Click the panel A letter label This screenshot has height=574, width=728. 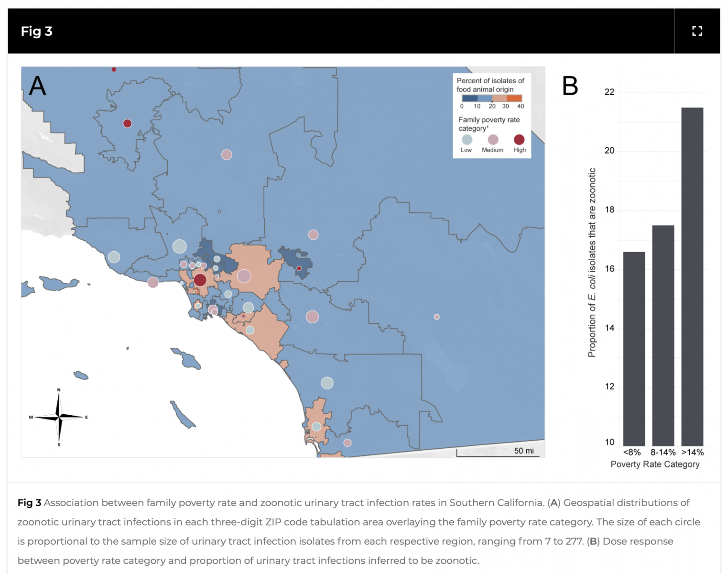pyautogui.click(x=38, y=86)
